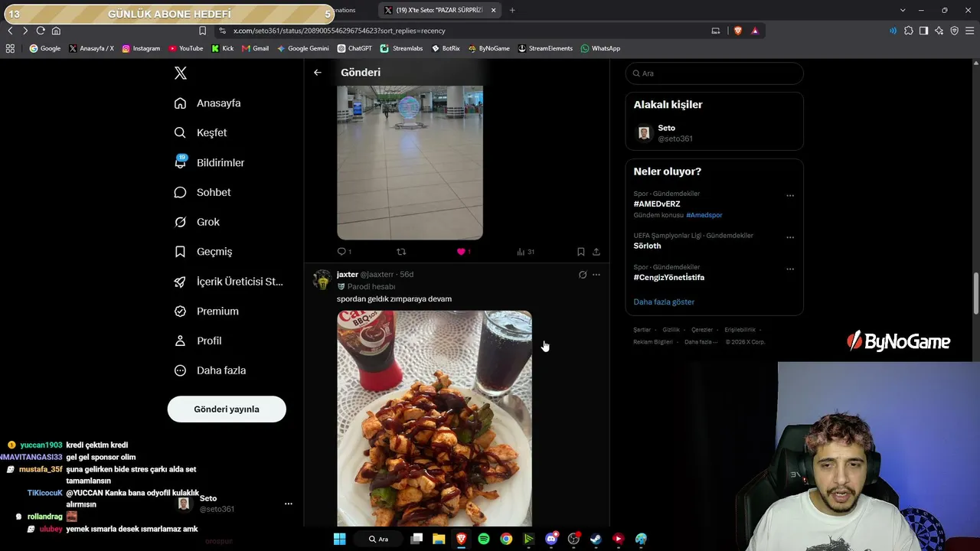Open the Windows Start menu

coord(340,539)
